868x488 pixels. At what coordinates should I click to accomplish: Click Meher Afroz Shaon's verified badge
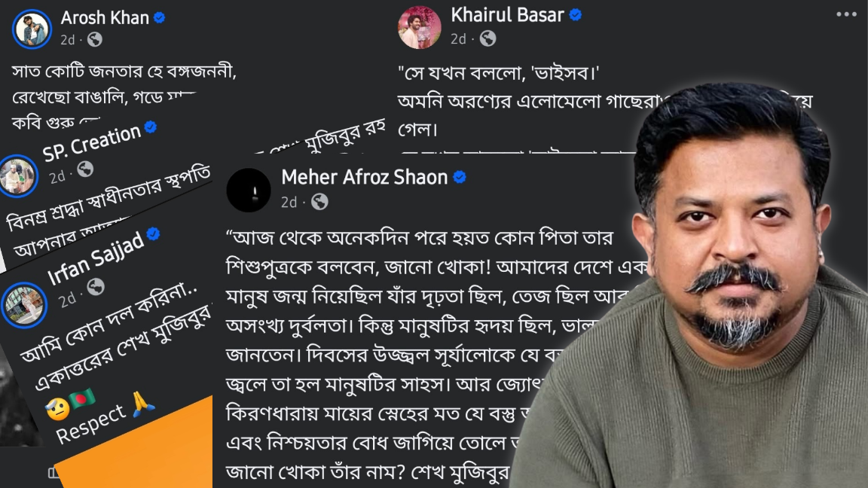click(460, 177)
